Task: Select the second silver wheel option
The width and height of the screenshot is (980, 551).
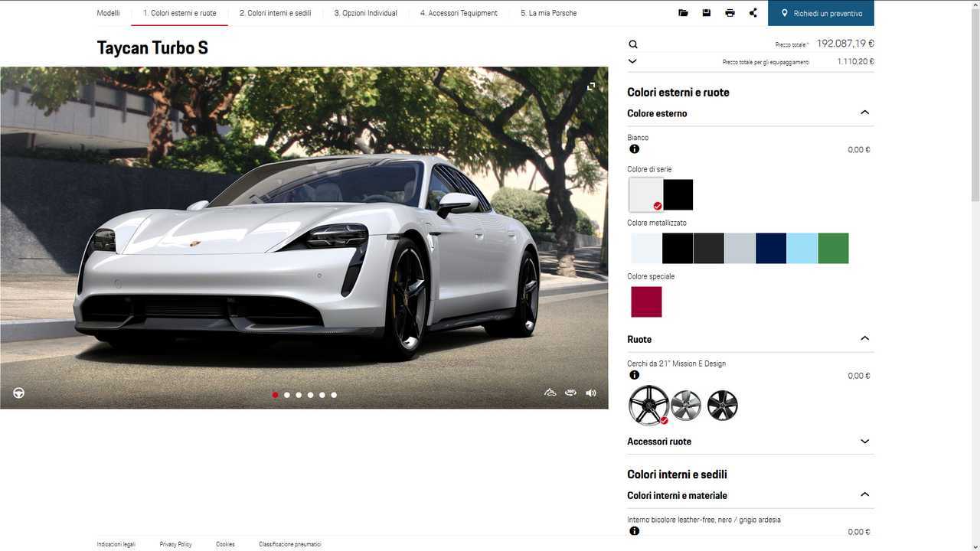Action: (x=685, y=406)
